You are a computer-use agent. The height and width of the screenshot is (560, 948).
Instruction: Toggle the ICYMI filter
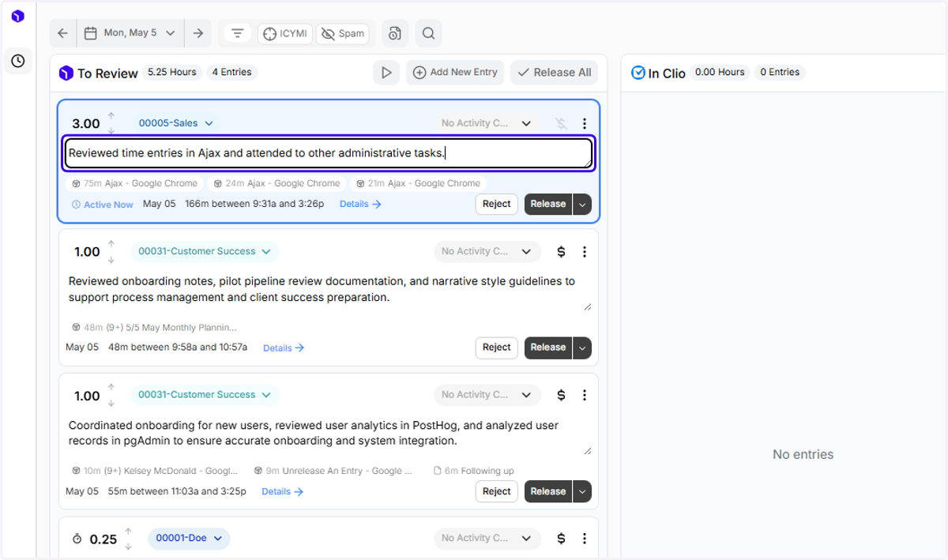pos(285,33)
